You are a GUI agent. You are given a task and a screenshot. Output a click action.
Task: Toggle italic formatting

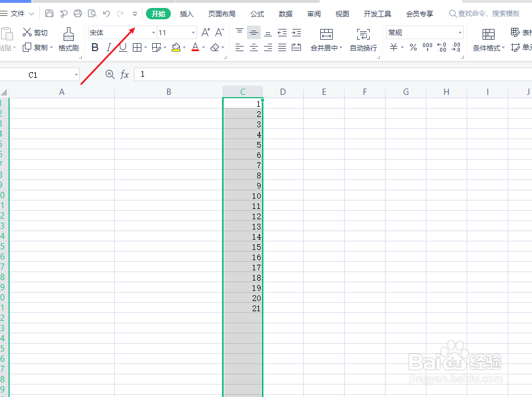(x=108, y=48)
